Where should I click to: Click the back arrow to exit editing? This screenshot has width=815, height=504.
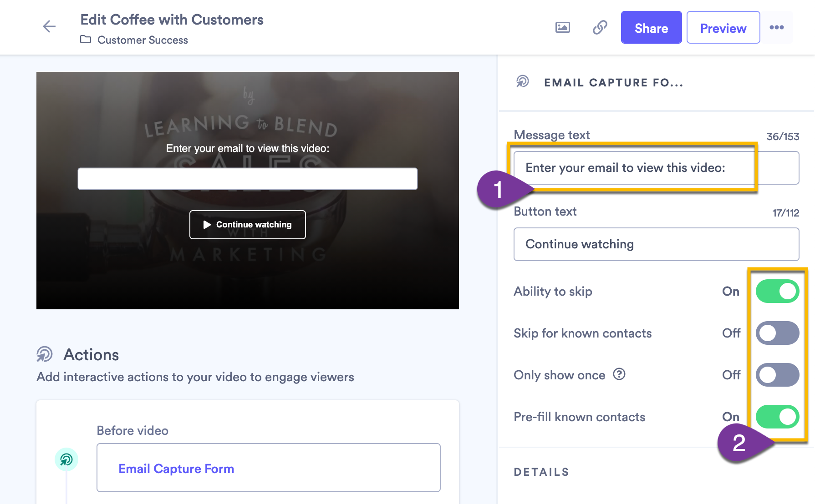tap(49, 26)
